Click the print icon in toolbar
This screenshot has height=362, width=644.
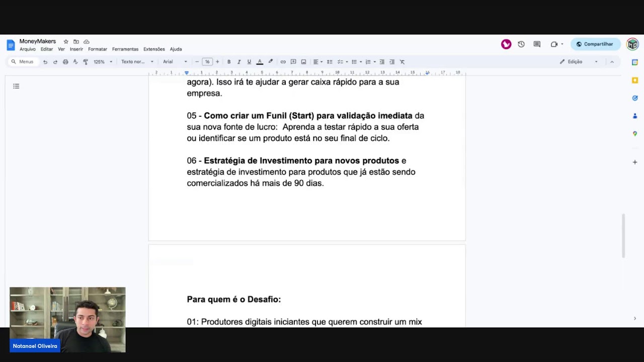point(65,62)
